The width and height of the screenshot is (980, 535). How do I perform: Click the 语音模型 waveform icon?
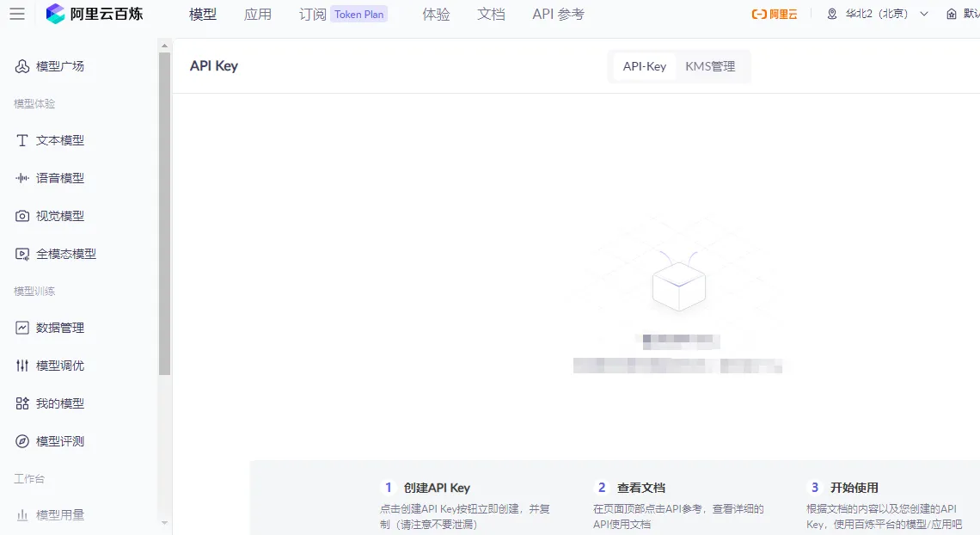click(x=22, y=178)
